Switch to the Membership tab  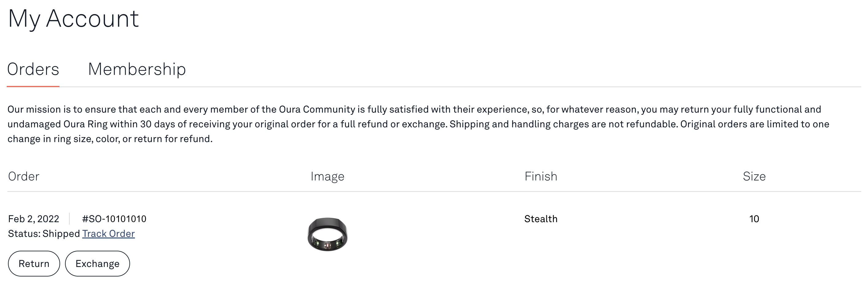137,69
